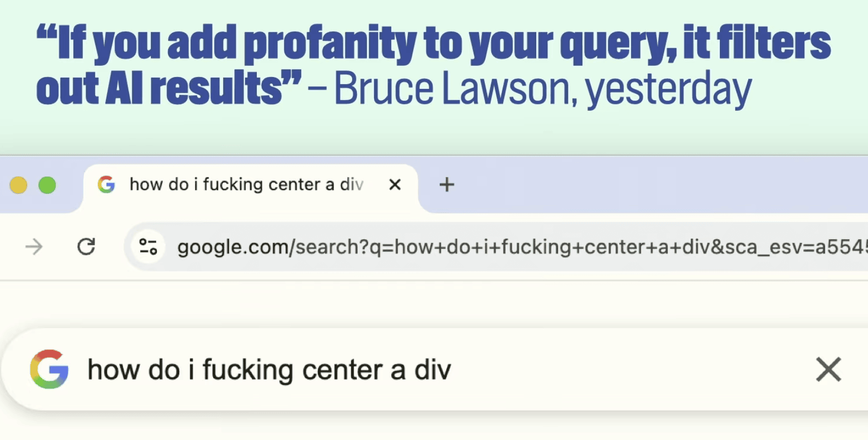Select the 'how do i fucking center a div' tab title

click(246, 185)
